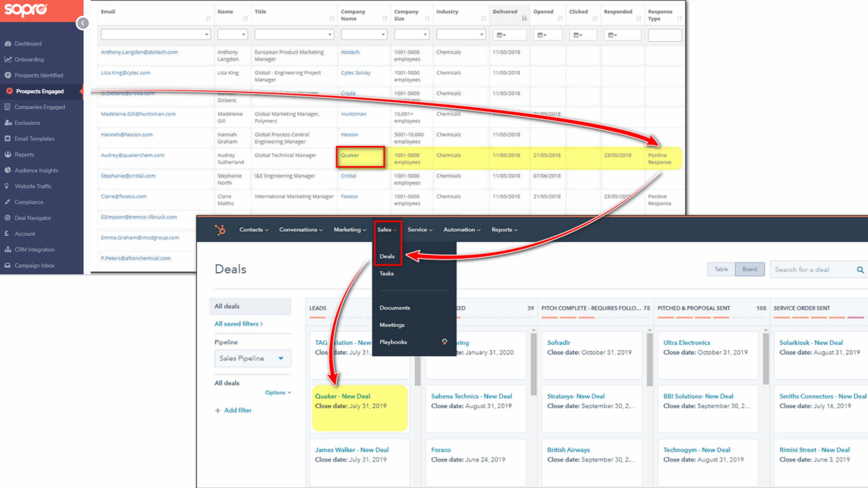Image resolution: width=868 pixels, height=488 pixels.
Task: Collapse the Sopro sidebar with the chevron
Action: click(x=83, y=23)
